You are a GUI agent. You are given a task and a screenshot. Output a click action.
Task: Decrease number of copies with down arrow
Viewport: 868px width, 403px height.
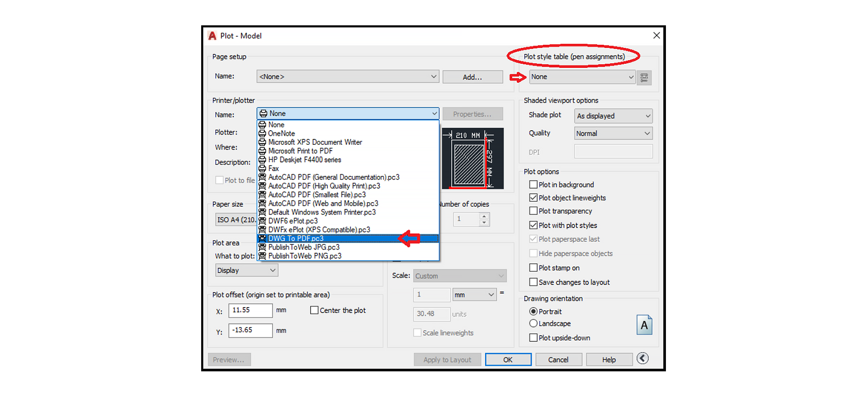[x=484, y=223]
